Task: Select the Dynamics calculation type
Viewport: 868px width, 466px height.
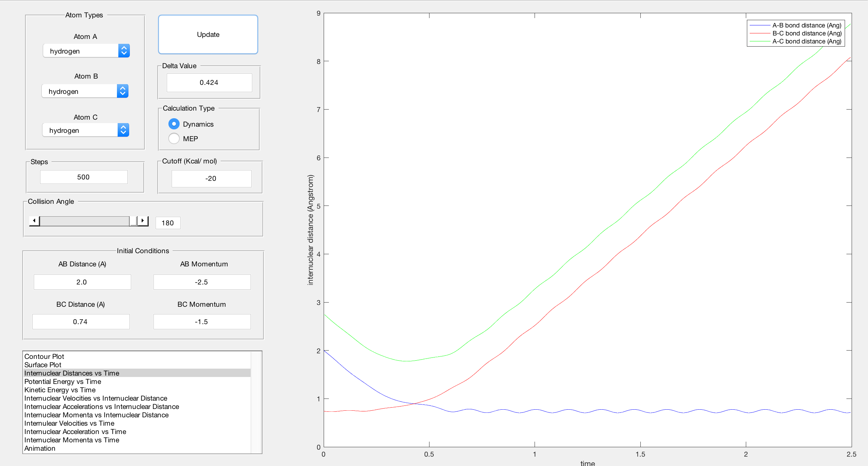Action: (174, 124)
